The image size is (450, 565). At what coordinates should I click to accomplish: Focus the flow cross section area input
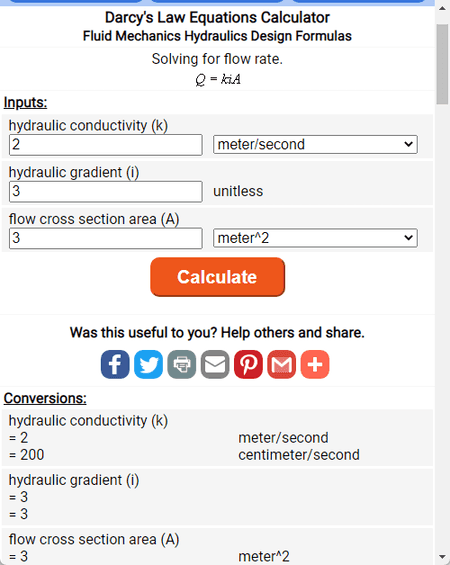(x=106, y=238)
